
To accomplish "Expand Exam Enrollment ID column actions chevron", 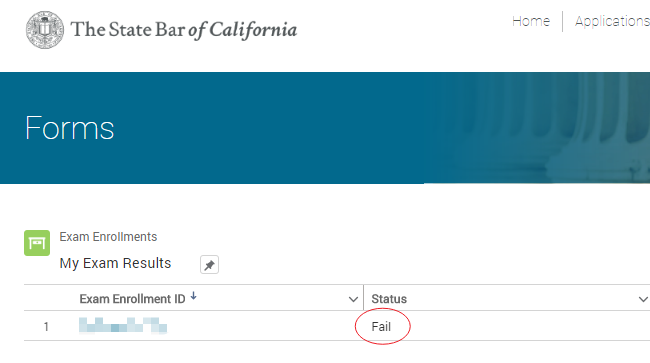I will (x=353, y=299).
